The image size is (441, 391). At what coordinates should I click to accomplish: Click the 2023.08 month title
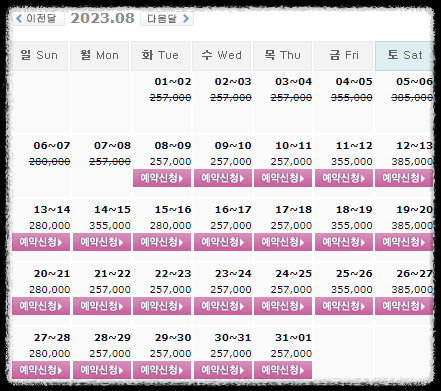point(102,18)
